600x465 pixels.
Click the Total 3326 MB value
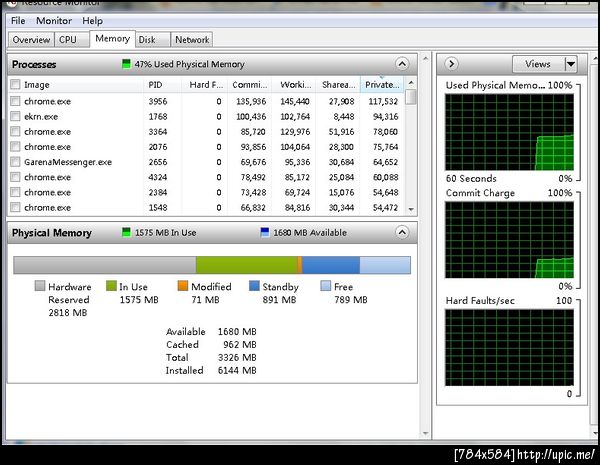coord(237,357)
